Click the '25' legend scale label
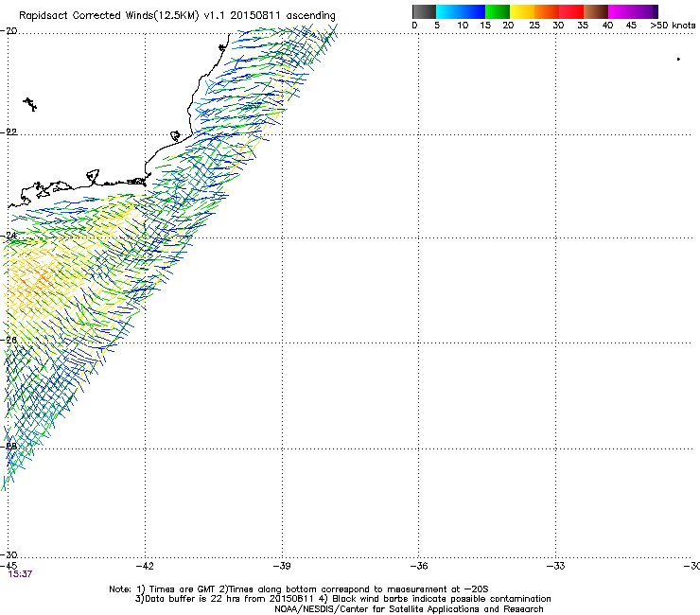Viewport: 700px width, 615px height. pos(534,26)
